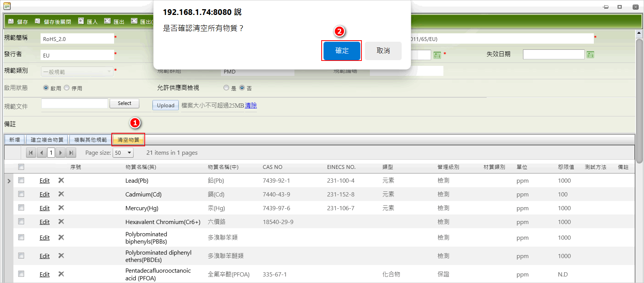
Task: Open the Page size dropdown
Action: (123, 153)
